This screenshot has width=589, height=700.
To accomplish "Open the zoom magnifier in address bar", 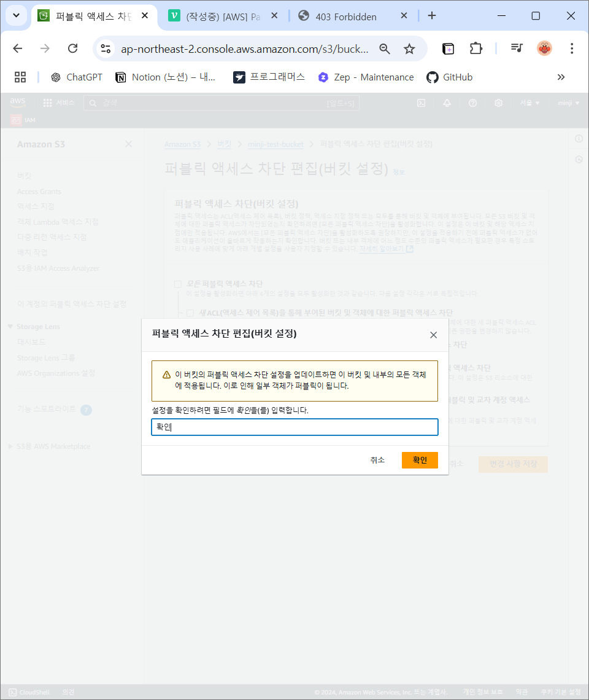I will click(x=385, y=49).
